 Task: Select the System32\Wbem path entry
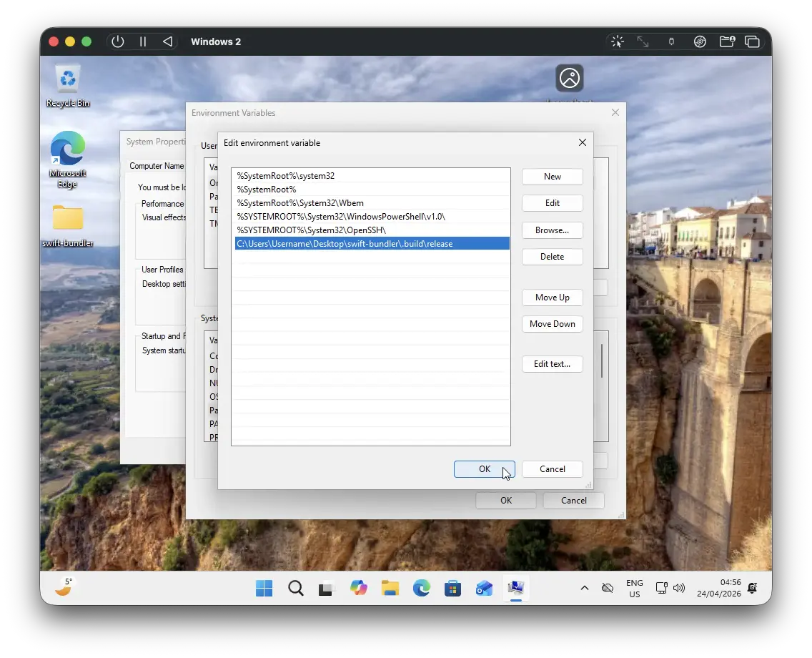click(372, 203)
